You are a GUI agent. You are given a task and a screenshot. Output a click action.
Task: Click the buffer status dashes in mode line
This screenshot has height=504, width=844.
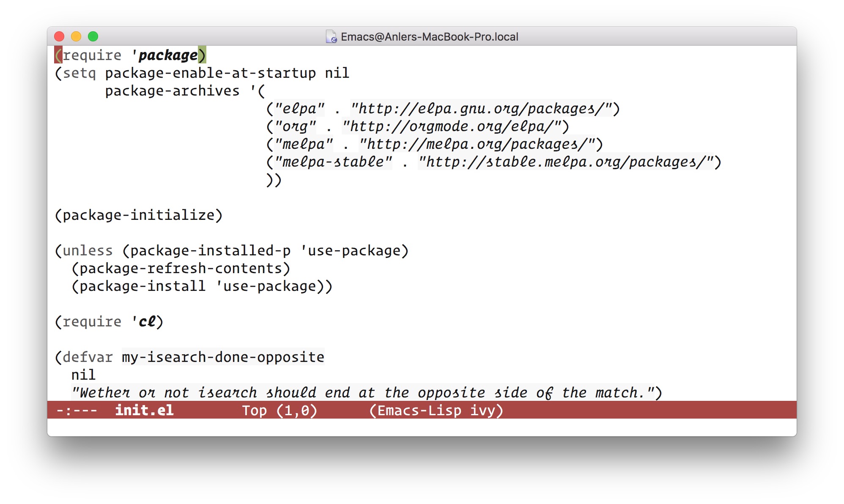click(77, 410)
